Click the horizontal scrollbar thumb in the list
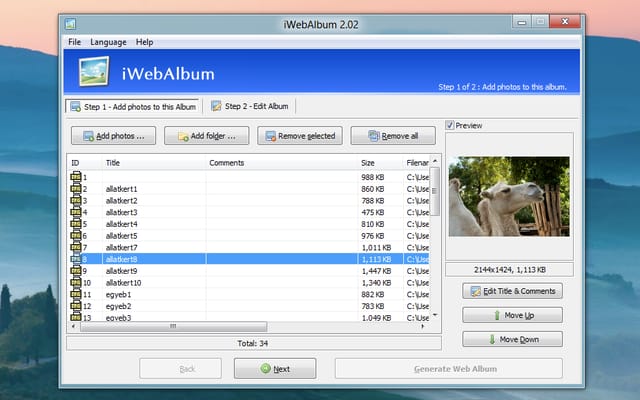This screenshot has width=640, height=400. (x=173, y=326)
